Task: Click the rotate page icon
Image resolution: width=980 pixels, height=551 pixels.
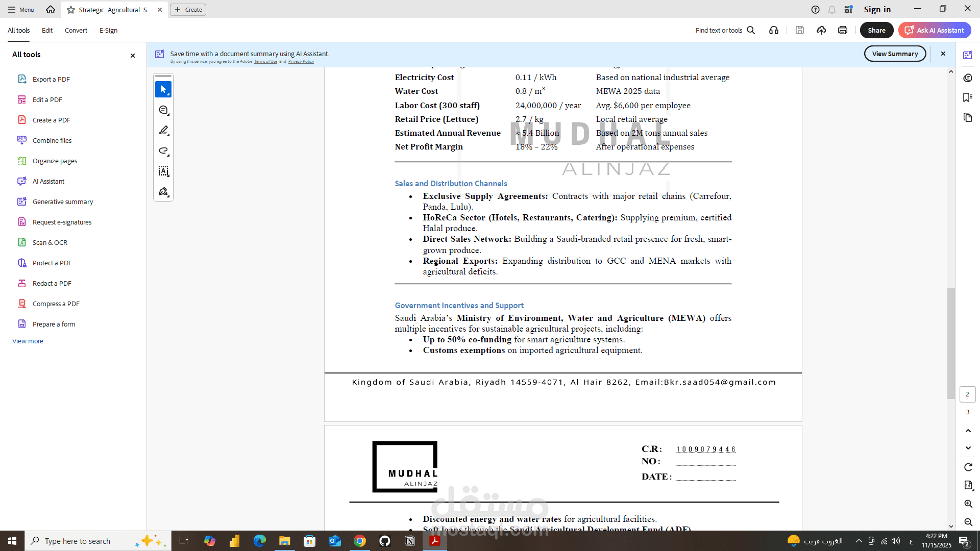Action: pyautogui.click(x=968, y=467)
